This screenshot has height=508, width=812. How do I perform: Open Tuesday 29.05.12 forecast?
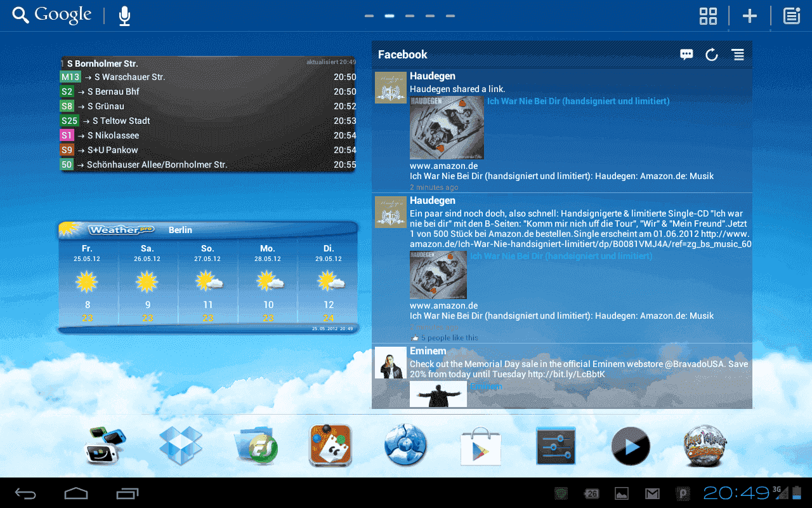point(328,283)
